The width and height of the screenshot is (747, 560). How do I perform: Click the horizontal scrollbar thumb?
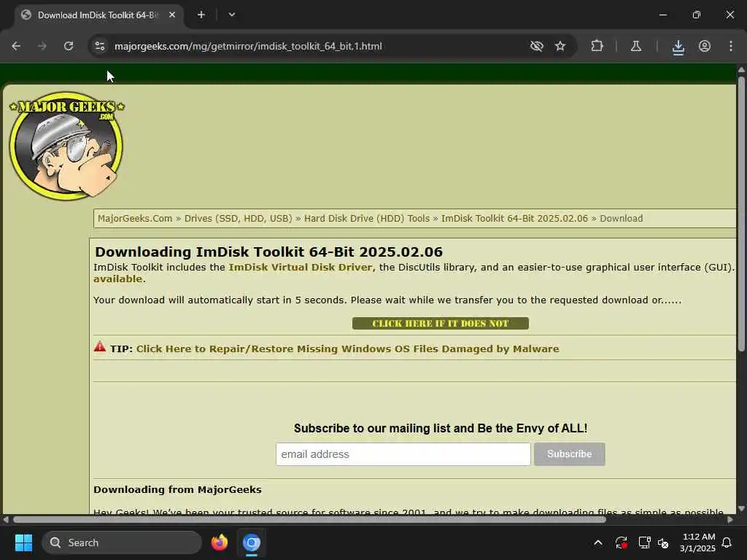point(309,519)
